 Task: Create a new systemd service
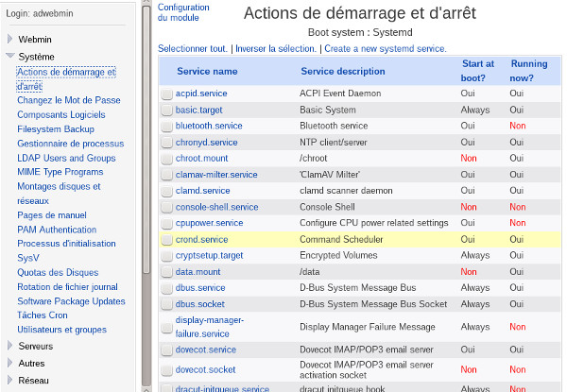point(386,48)
